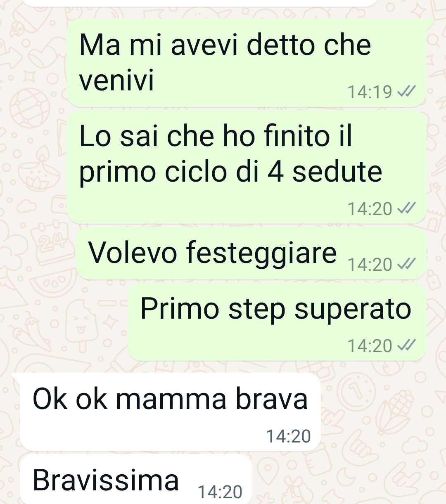The width and height of the screenshot is (446, 504).
Task: Tap the read receipt checkmarks beside 14:19
Action: 406,92
